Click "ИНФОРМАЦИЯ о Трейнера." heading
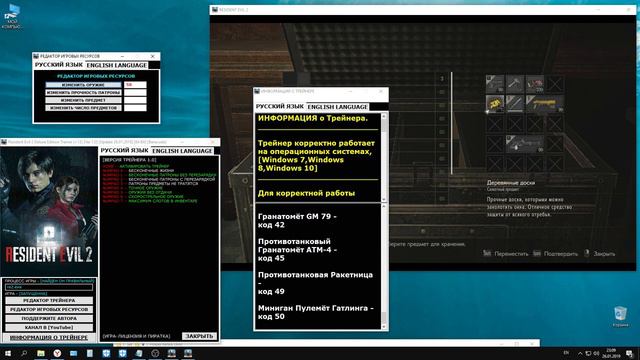The width and height of the screenshot is (640, 360). click(313, 118)
